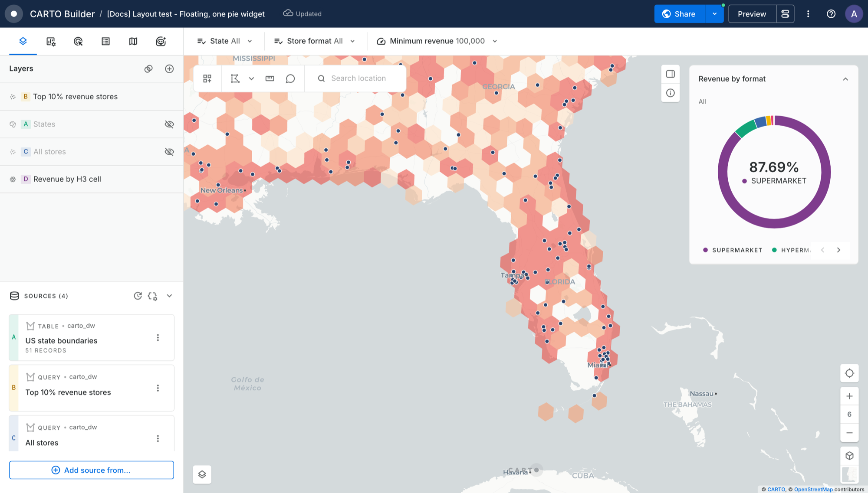Refresh all data sources

(138, 296)
